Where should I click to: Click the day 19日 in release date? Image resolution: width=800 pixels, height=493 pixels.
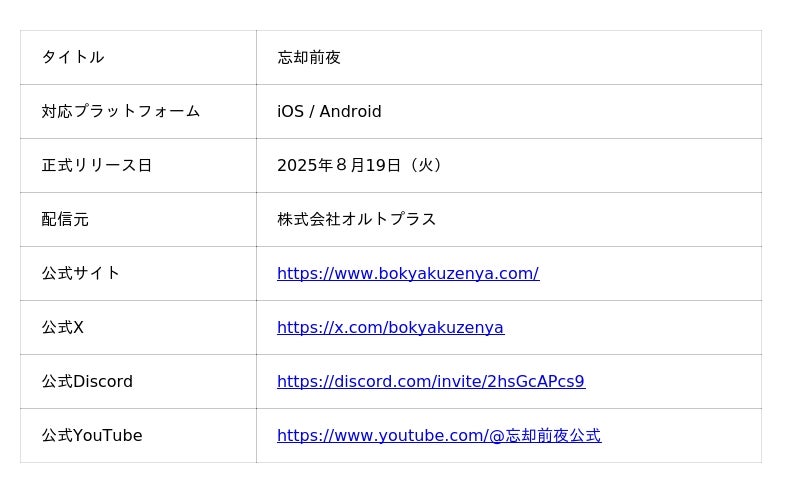coord(384,165)
